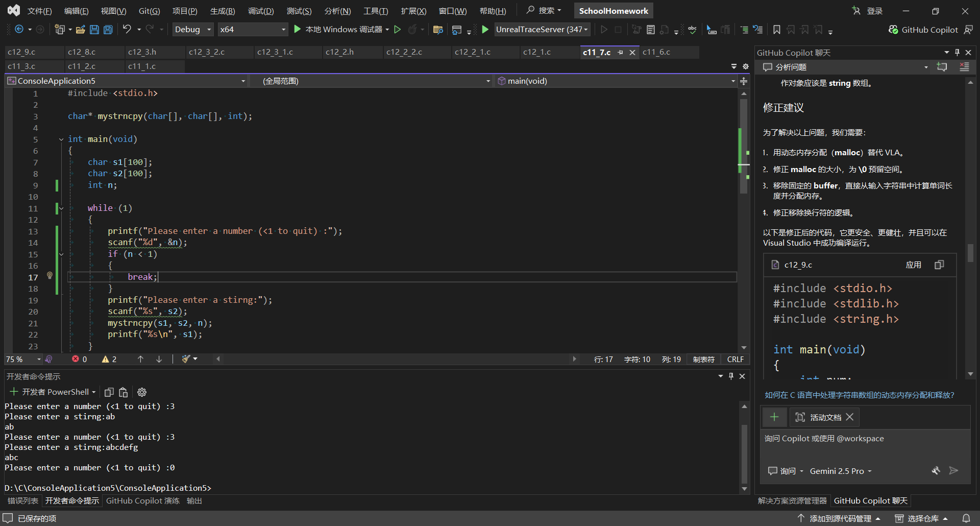Toggle auto-hide pin on Copilot chat panel
The width and height of the screenshot is (980, 526).
coord(957,53)
